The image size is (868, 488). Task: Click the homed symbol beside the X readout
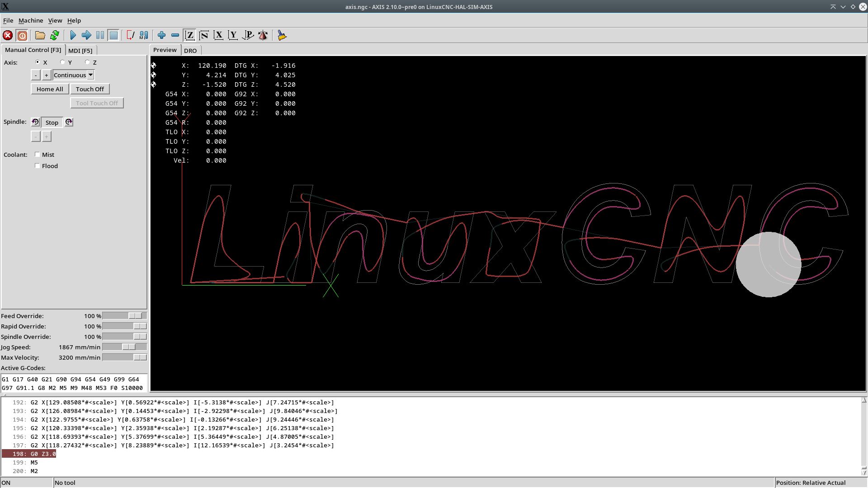[x=154, y=66]
